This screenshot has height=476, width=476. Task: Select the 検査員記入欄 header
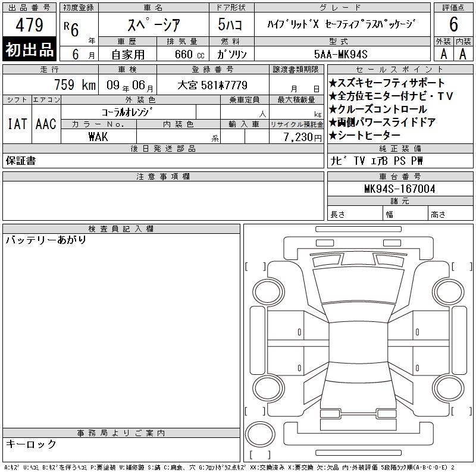[121, 228]
